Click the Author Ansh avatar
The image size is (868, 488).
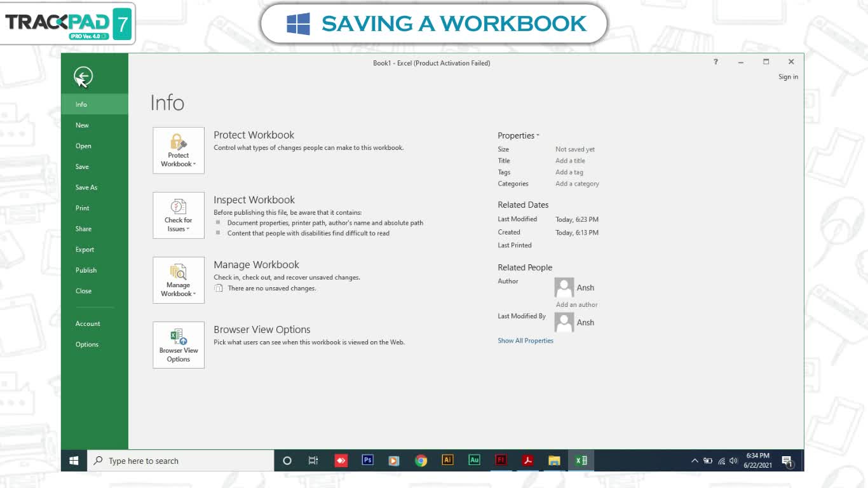564,288
